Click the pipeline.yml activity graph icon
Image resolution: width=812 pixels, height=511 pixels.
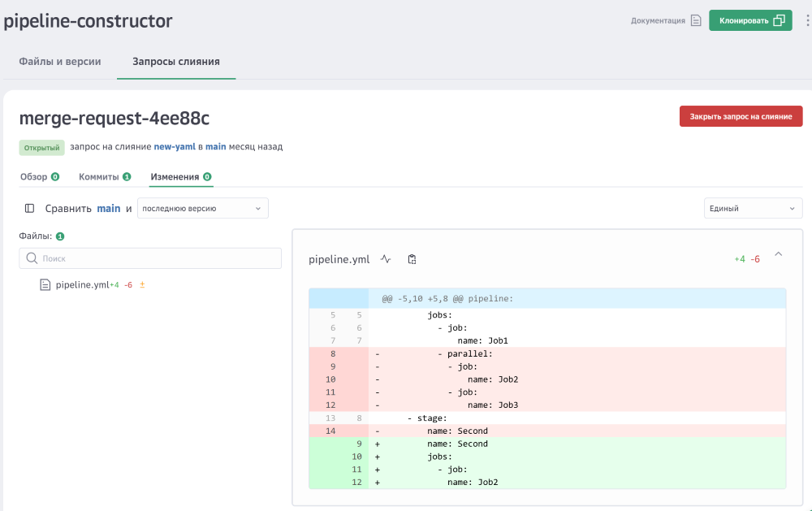tap(386, 259)
